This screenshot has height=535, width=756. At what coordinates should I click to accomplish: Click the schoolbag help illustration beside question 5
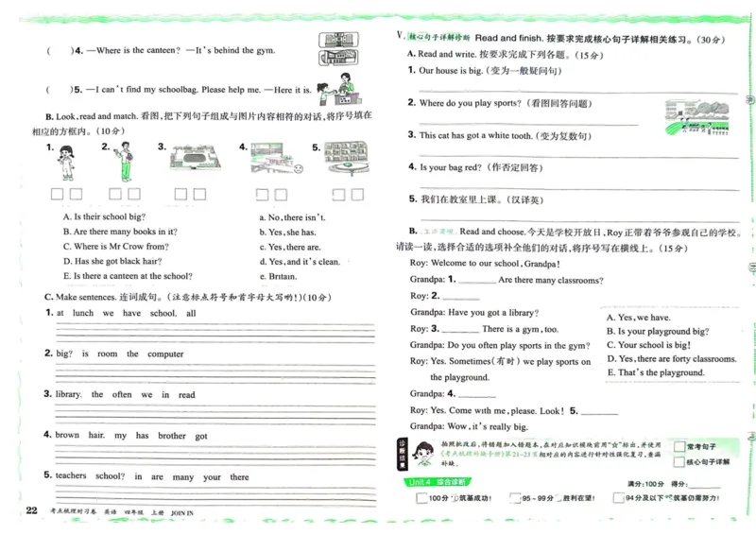(340, 89)
